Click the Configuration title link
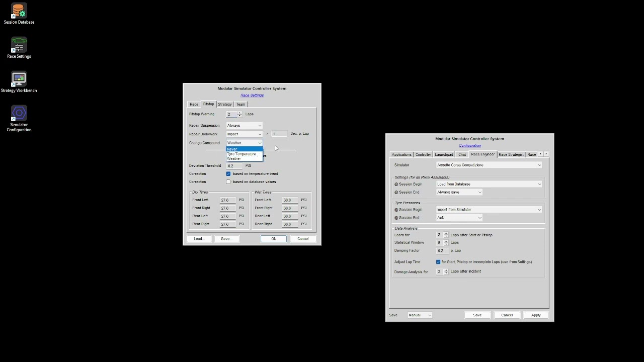Screen dimensions: 644x362 470,145
